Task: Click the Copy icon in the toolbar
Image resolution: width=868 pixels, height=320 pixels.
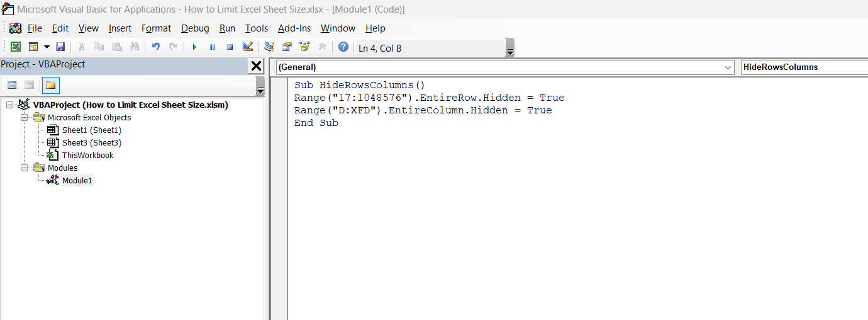Action: pos(99,47)
